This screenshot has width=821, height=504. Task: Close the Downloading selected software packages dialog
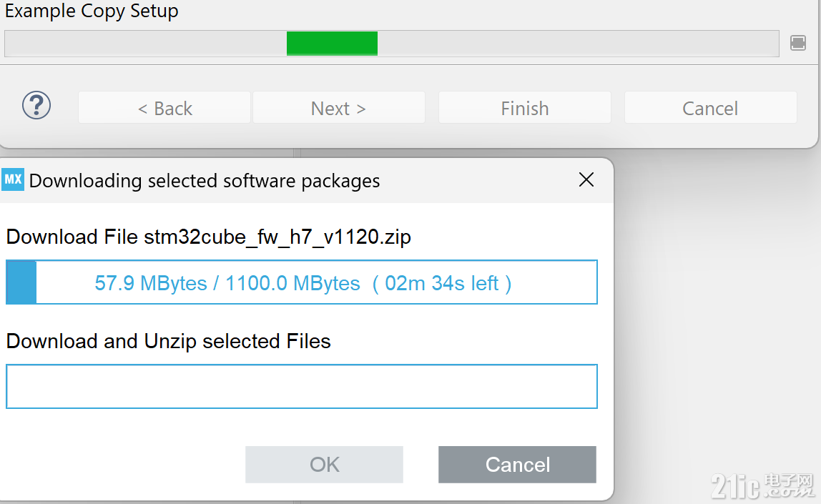point(586,179)
